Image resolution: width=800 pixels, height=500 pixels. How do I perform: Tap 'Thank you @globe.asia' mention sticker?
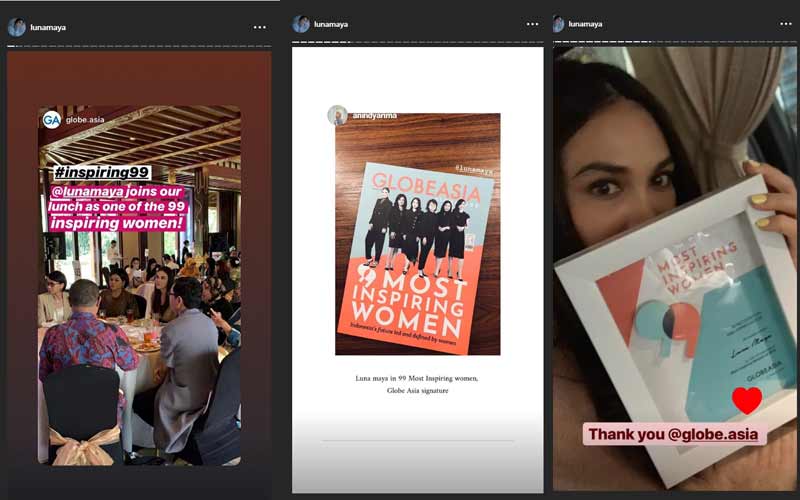pyautogui.click(x=674, y=434)
